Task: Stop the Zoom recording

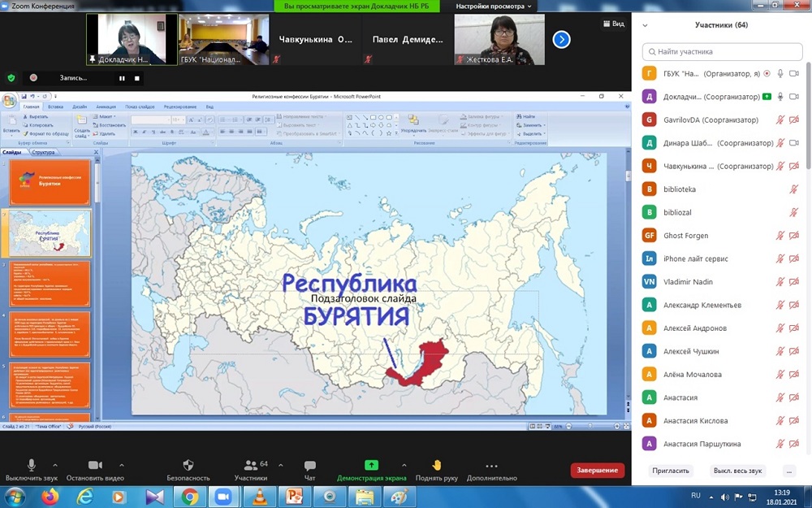Action: click(136, 78)
